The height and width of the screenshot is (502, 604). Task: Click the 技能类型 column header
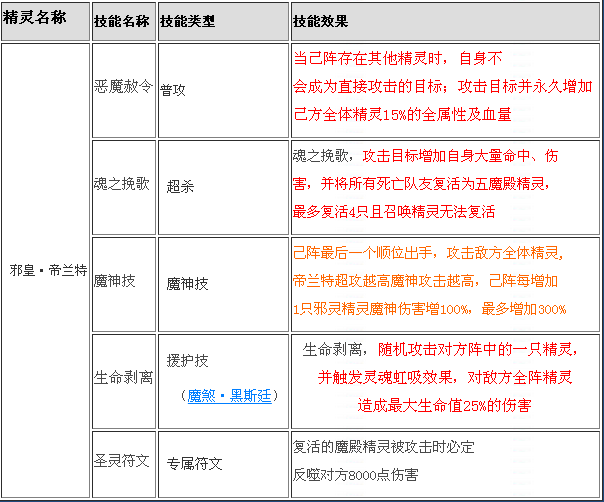point(223,21)
